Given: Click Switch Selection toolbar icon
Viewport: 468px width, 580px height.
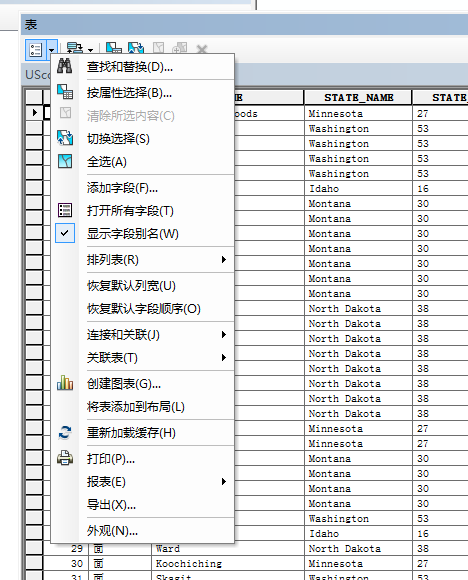Looking at the screenshot, I should point(136,48).
